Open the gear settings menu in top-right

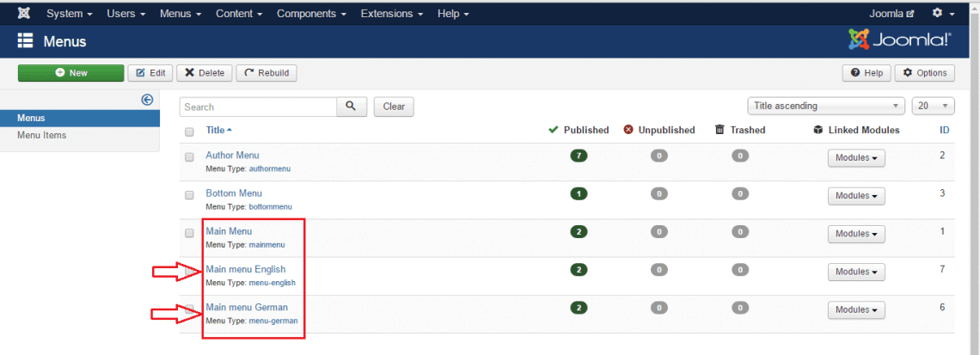pos(943,14)
